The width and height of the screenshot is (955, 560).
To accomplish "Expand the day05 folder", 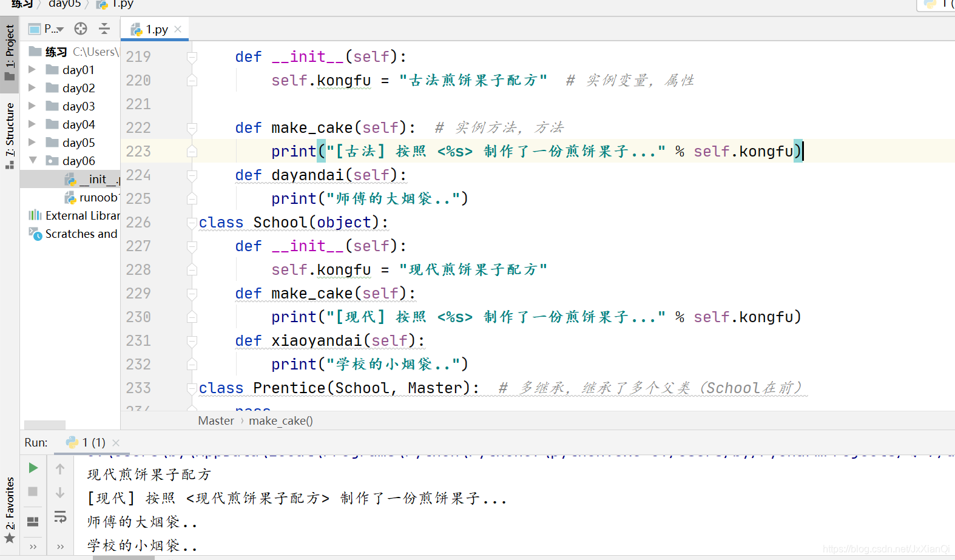I will pos(32,143).
